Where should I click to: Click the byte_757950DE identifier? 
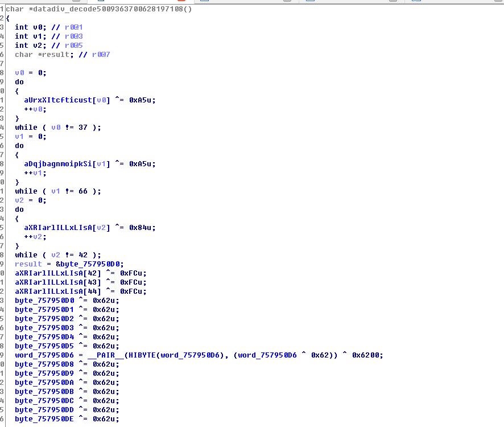coord(44,419)
